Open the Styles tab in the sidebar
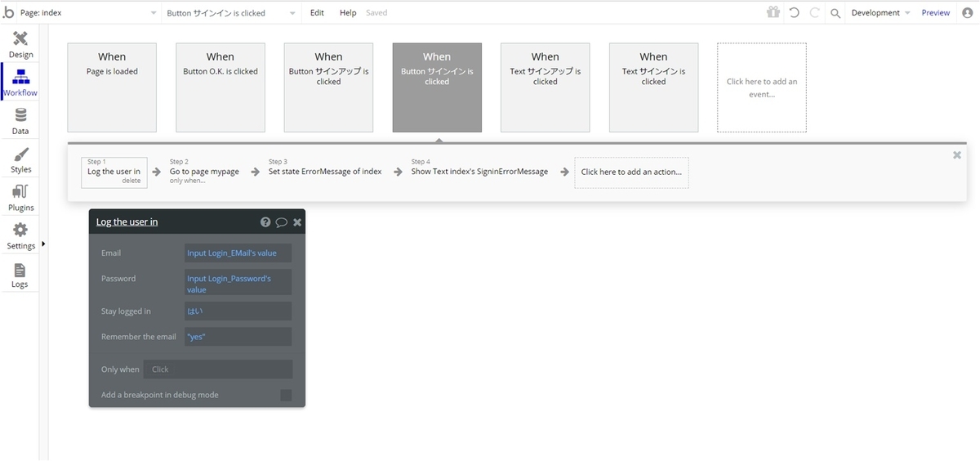The image size is (980, 461). tap(20, 159)
